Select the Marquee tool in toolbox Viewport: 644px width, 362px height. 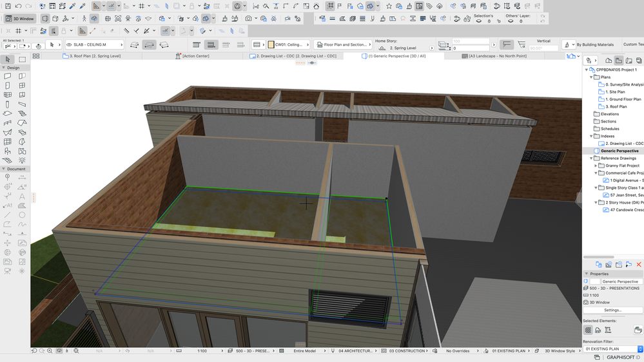[x=22, y=59]
